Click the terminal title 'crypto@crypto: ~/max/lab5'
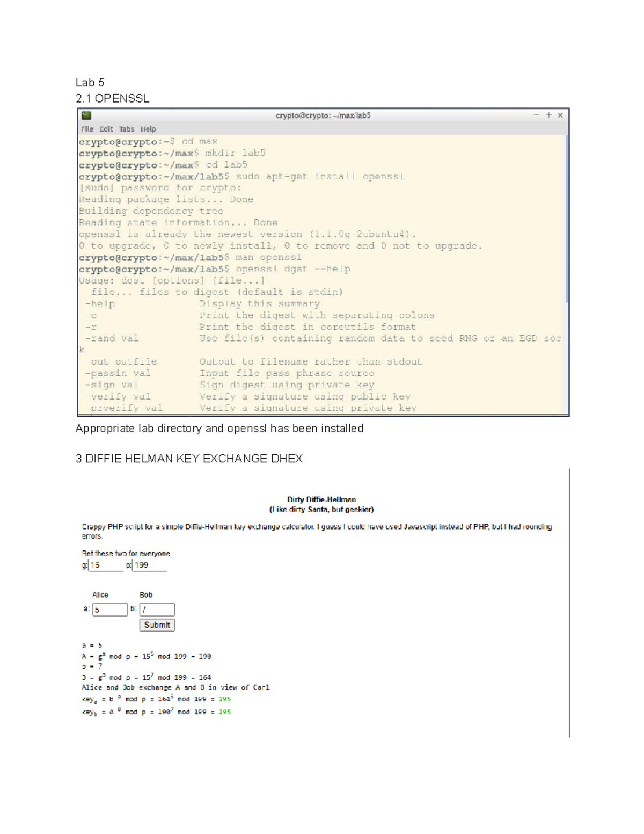The width and height of the screenshot is (644, 834). [323, 115]
